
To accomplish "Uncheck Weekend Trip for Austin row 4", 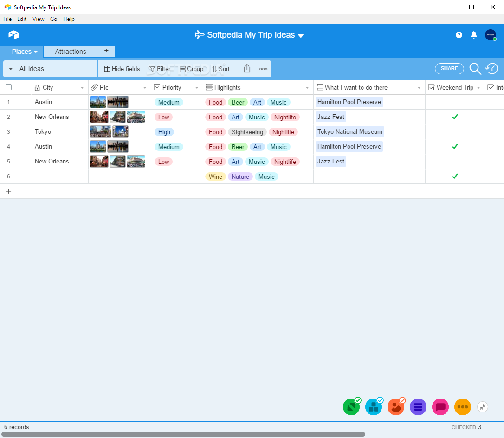I will tap(455, 146).
